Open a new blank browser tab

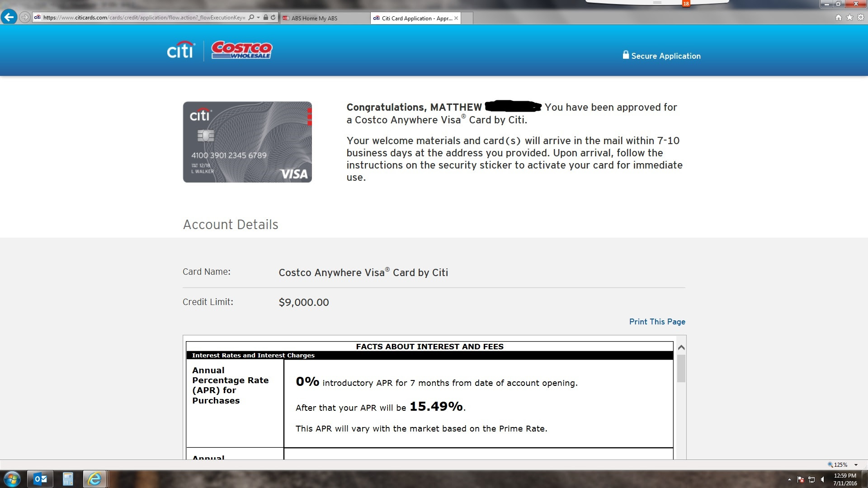click(467, 18)
